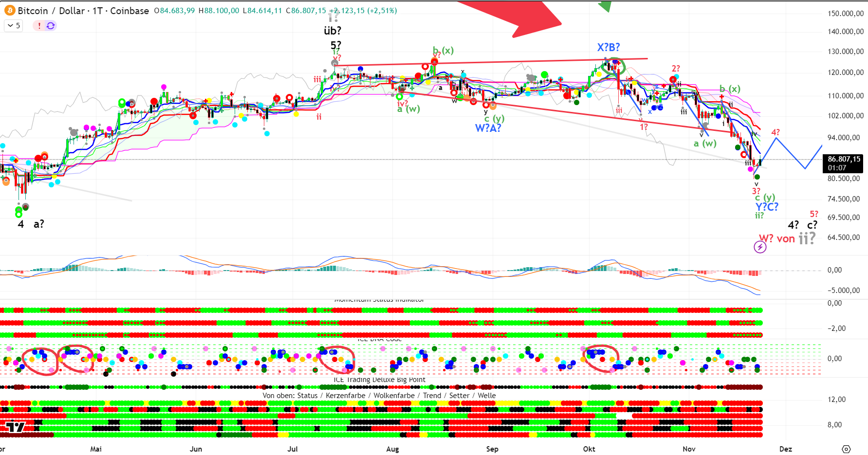Select the blue Y?C? wave label
Screen dimensions: 868x455
767,207
